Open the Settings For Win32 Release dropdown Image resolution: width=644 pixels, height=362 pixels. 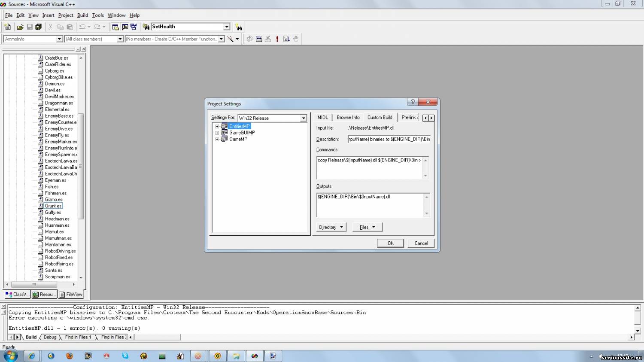pos(304,118)
